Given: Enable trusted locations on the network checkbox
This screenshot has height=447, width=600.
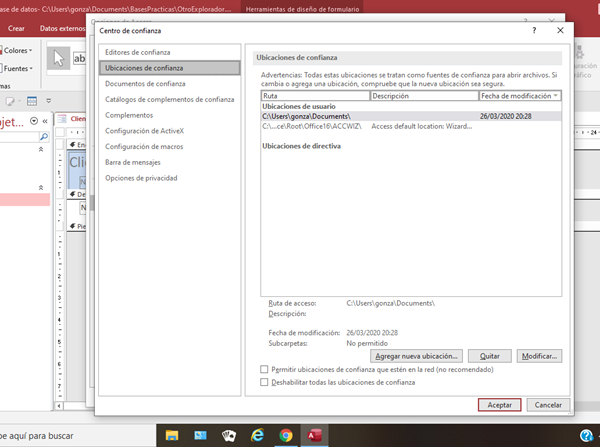Looking at the screenshot, I should (x=264, y=369).
